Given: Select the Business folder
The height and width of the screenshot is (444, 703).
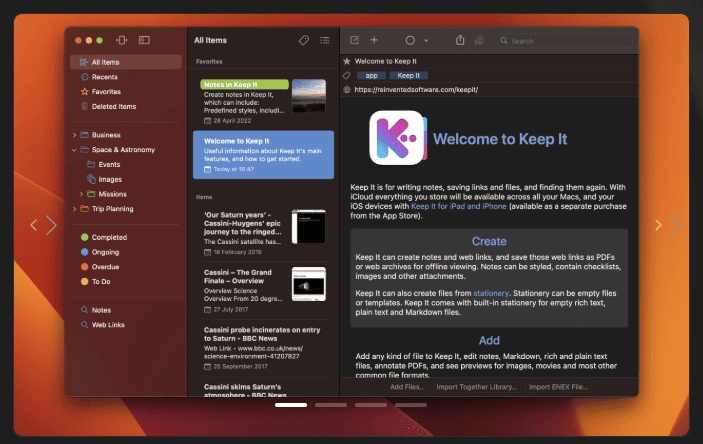Looking at the screenshot, I should [106, 135].
